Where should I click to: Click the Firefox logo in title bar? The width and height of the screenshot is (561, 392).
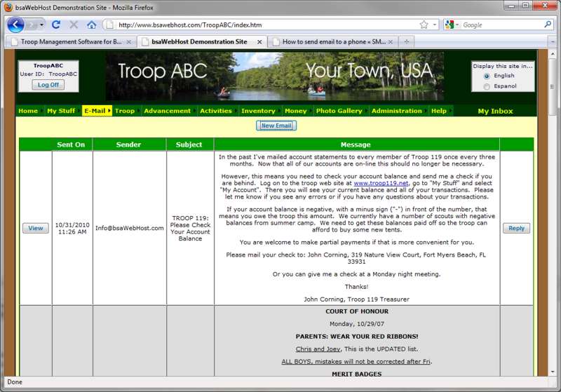coord(8,7)
